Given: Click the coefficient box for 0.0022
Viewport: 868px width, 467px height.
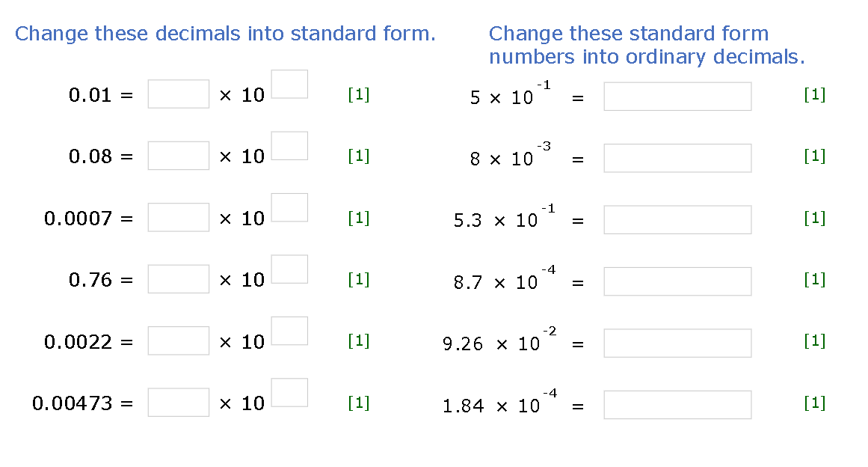Looking at the screenshot, I should [178, 341].
